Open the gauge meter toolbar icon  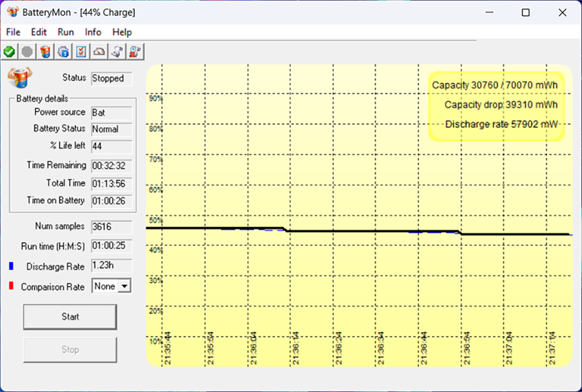pos(99,52)
